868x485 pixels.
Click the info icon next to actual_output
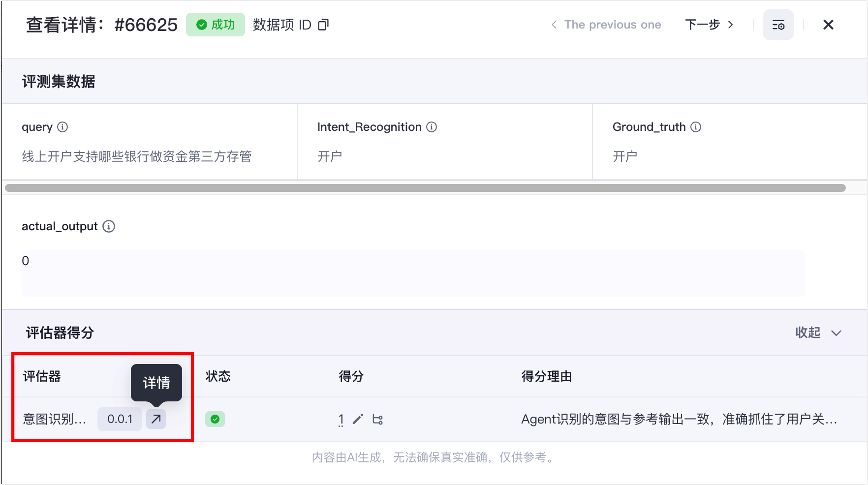click(x=109, y=226)
